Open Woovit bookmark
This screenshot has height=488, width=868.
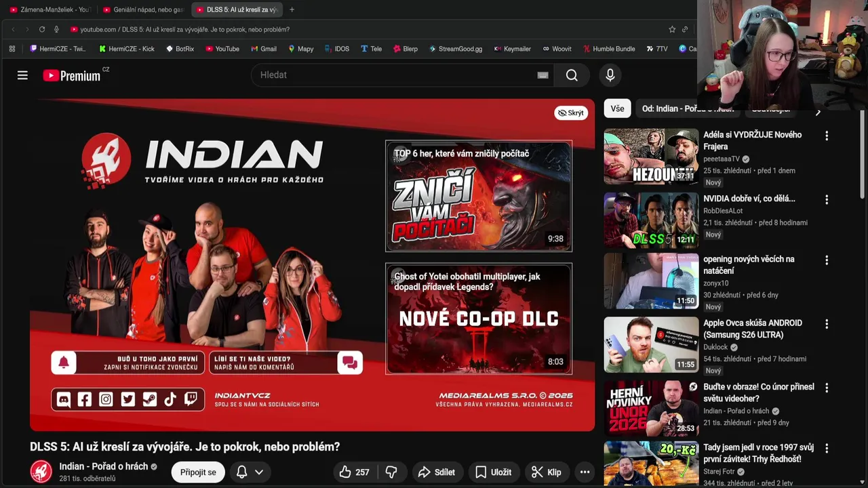(557, 49)
